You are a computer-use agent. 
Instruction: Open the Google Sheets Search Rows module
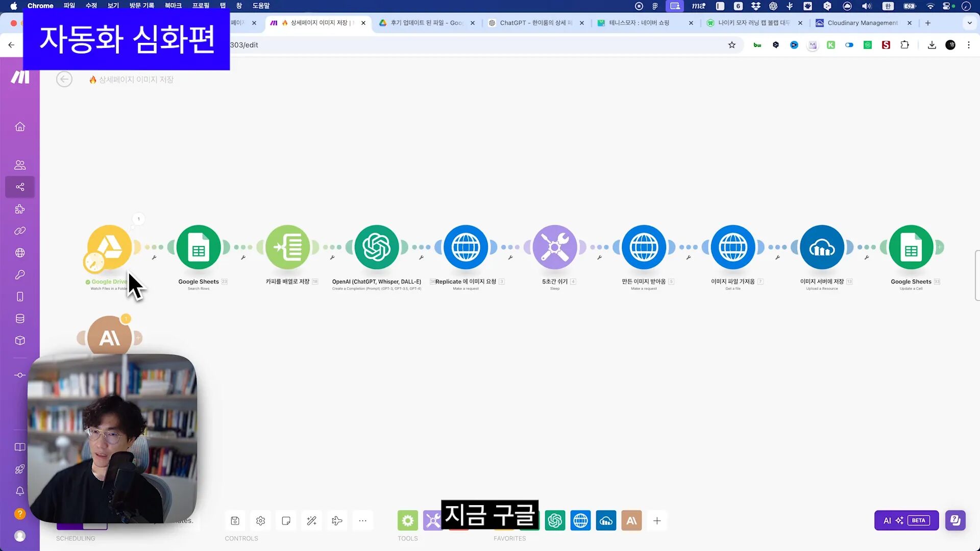click(199, 247)
